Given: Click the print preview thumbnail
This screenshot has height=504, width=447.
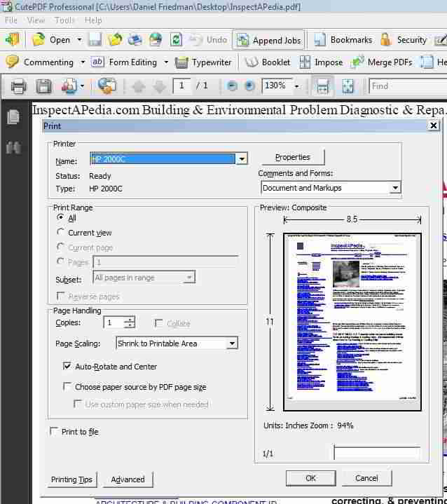Looking at the screenshot, I should click(x=352, y=322).
